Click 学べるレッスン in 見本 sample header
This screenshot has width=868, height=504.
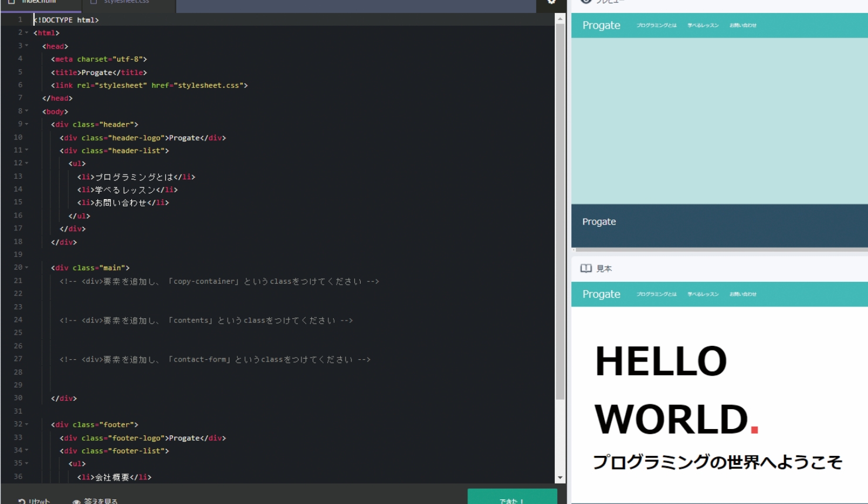(x=703, y=294)
